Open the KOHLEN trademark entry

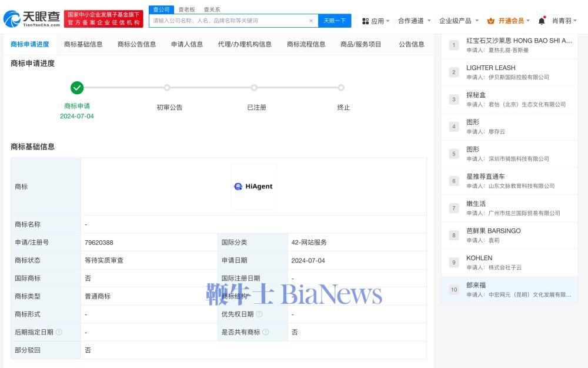tap(479, 258)
